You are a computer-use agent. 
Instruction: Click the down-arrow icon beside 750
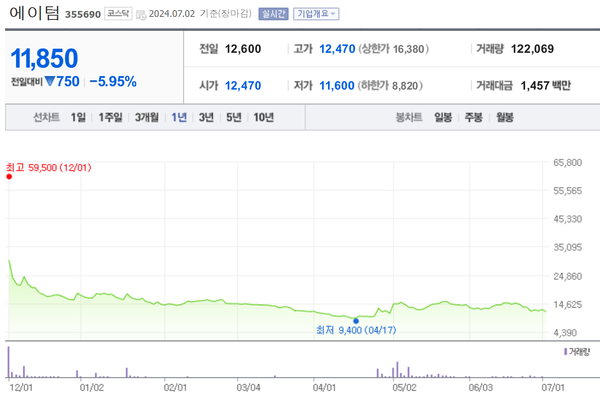[x=50, y=81]
